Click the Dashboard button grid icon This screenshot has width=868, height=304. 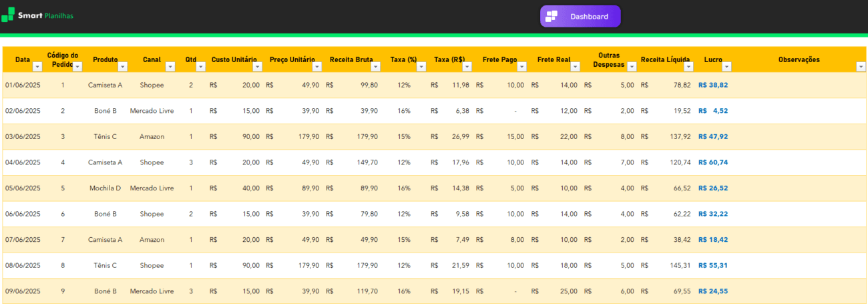point(552,17)
